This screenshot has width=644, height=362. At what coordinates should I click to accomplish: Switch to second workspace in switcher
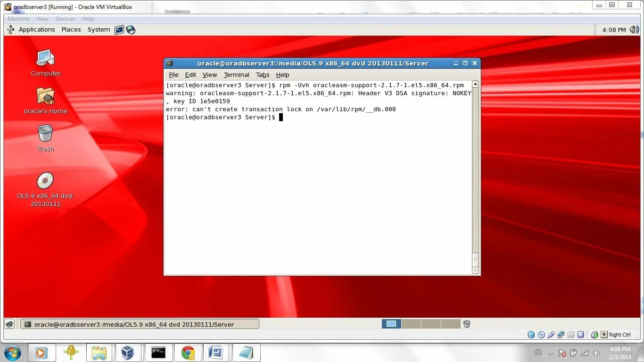[411, 324]
